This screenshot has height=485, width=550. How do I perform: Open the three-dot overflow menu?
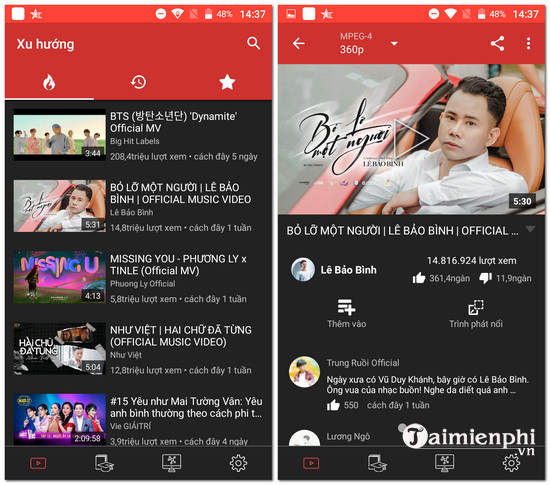(x=528, y=43)
